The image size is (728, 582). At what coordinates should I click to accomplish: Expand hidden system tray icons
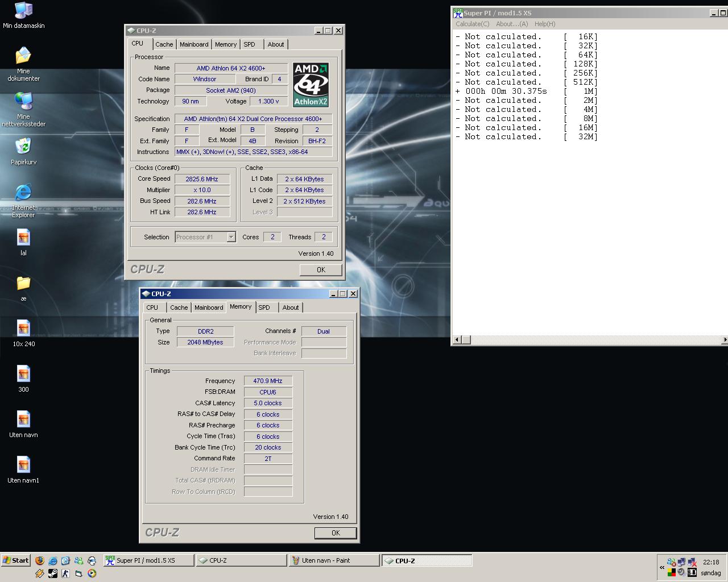coord(662,567)
